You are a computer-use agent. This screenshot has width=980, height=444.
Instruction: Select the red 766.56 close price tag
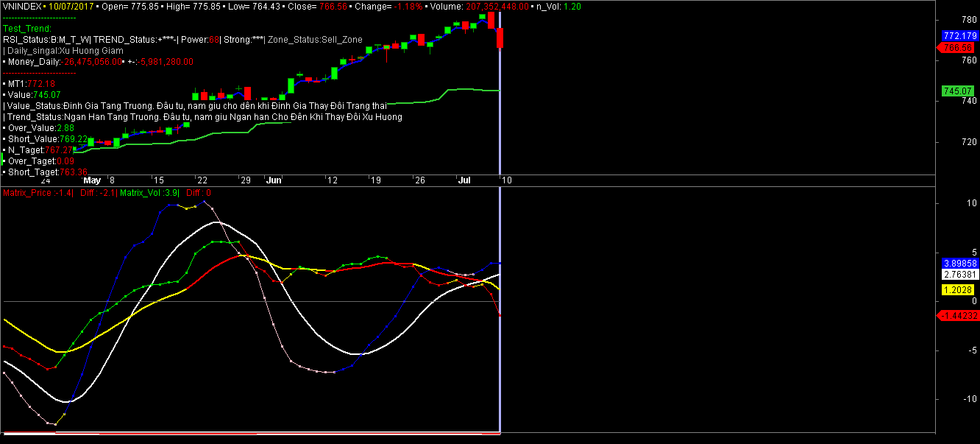958,47
